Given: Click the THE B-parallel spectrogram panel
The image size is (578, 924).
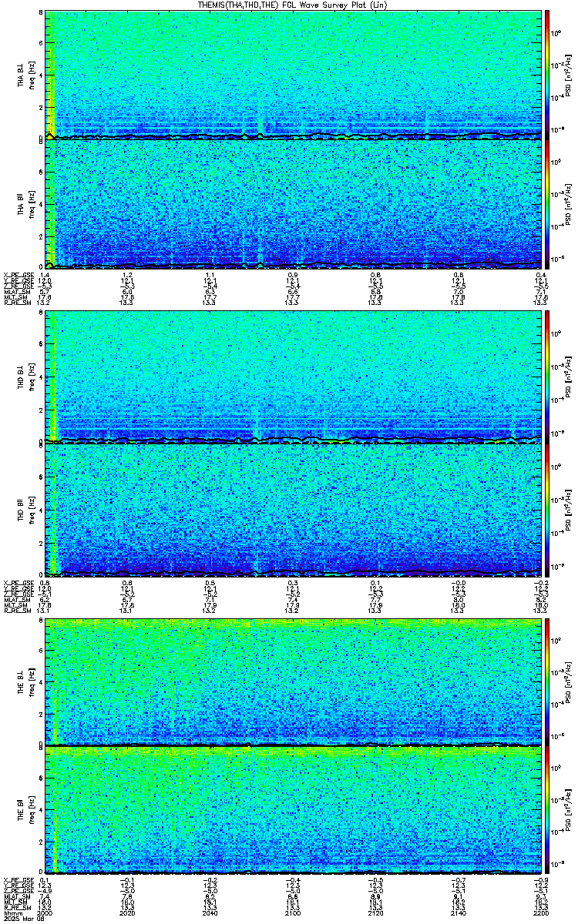Looking at the screenshot, I should (293, 810).
